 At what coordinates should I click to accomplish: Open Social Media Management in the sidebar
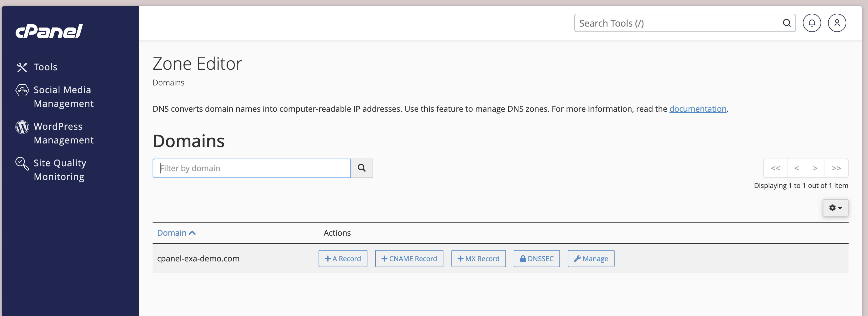click(63, 97)
